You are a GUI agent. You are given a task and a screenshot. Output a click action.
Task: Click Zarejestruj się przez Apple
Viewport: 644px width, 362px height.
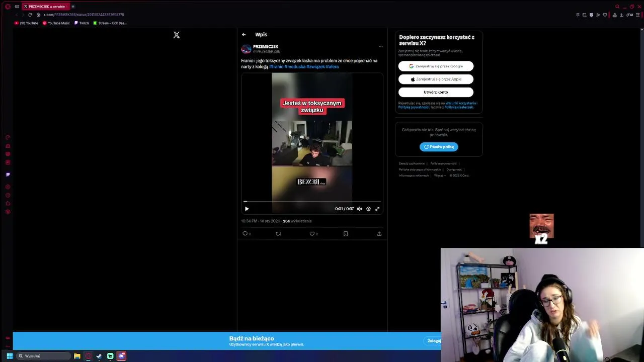click(436, 79)
